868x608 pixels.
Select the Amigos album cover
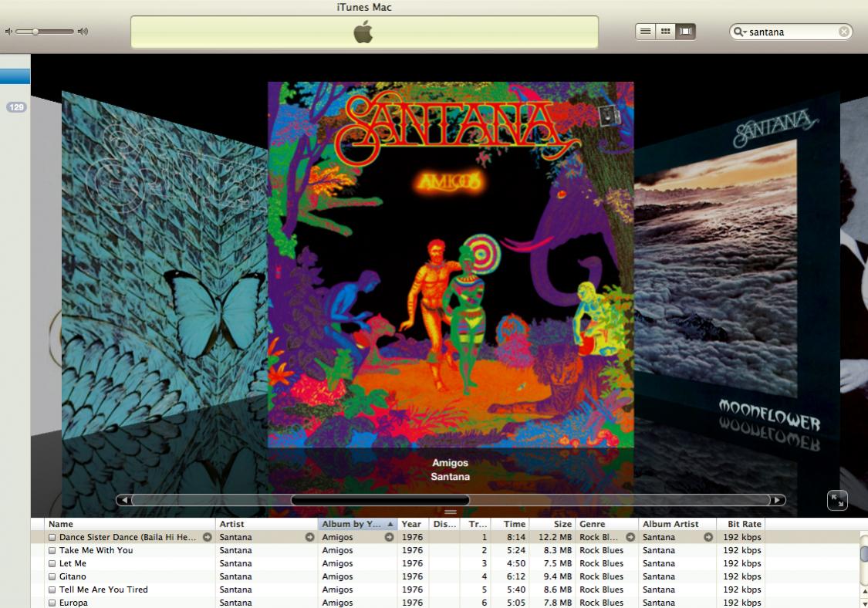point(451,264)
